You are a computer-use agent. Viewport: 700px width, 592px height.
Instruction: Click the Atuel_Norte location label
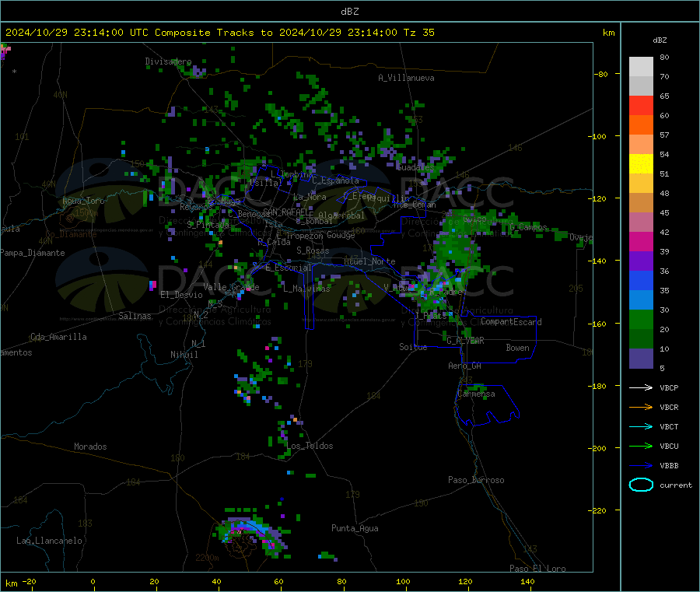point(369,261)
